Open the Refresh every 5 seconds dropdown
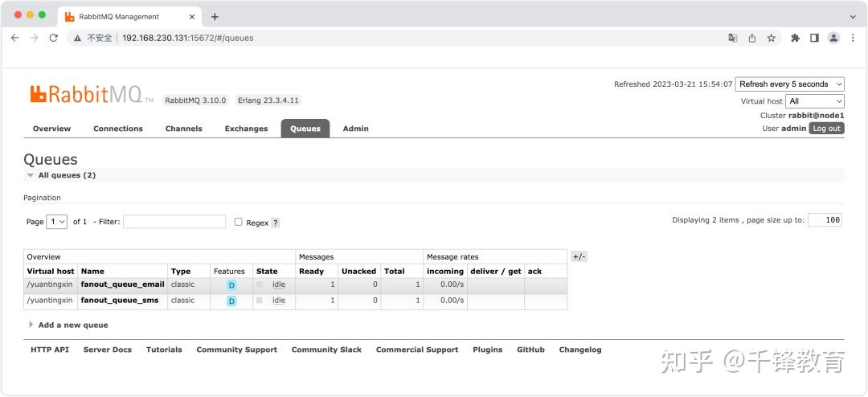 point(789,84)
